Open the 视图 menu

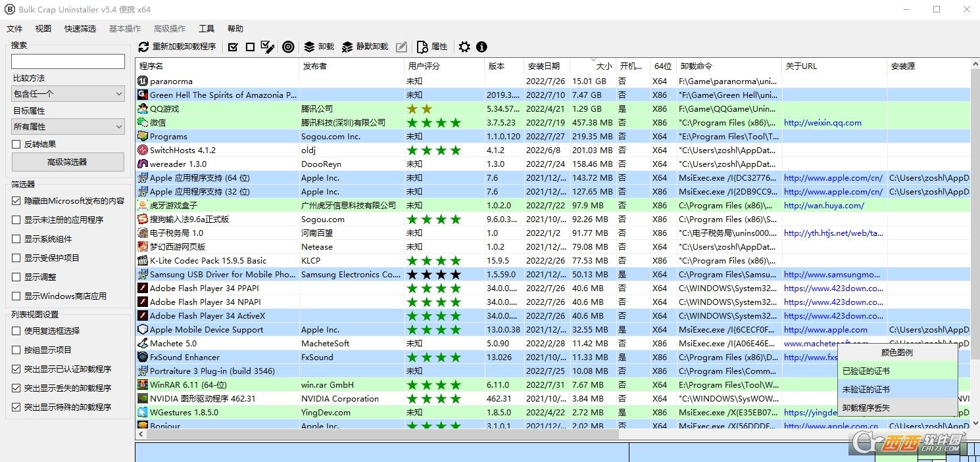(43, 29)
